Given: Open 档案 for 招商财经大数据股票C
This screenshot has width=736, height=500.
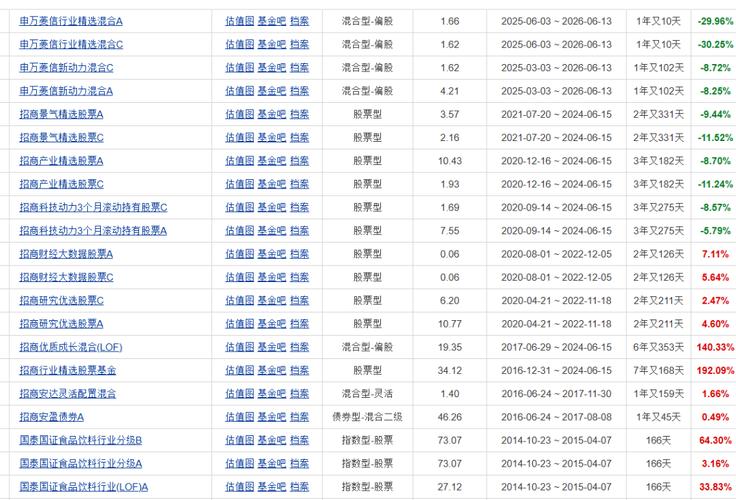Looking at the screenshot, I should click(299, 277).
